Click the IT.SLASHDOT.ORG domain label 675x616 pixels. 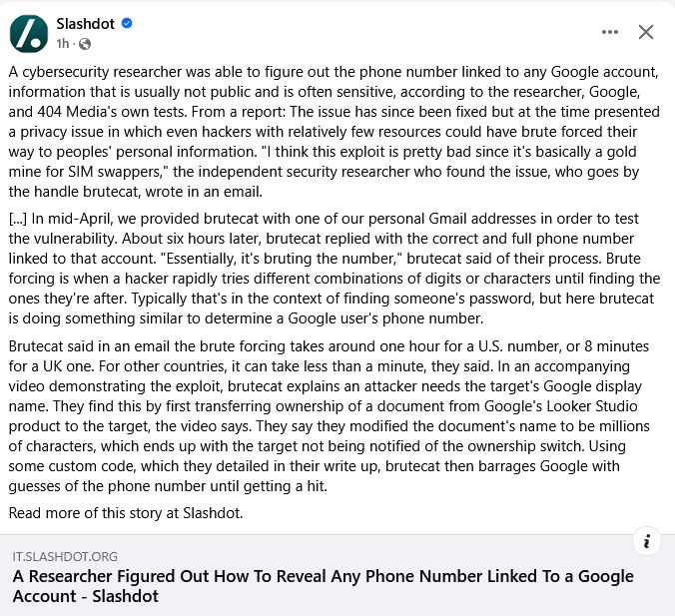(x=65, y=556)
